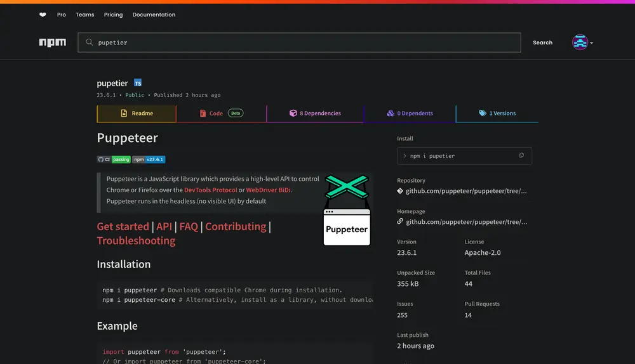Click the Example heading
Viewport: 635px width, 364px height.
[x=117, y=326]
